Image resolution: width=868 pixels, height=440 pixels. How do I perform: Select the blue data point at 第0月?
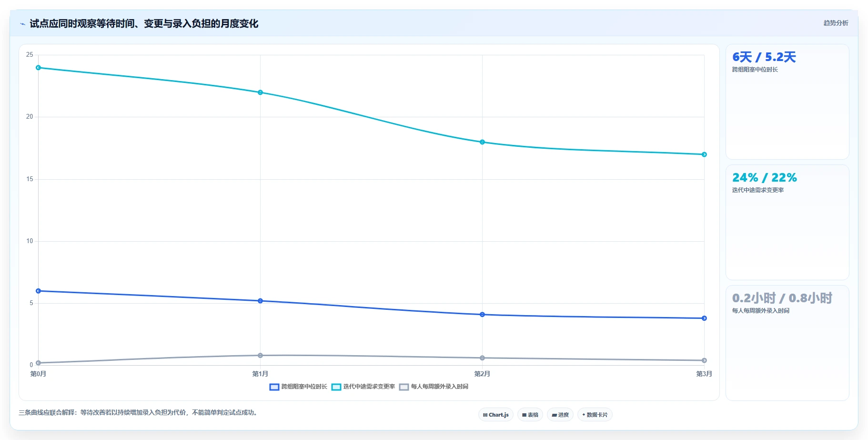point(39,291)
